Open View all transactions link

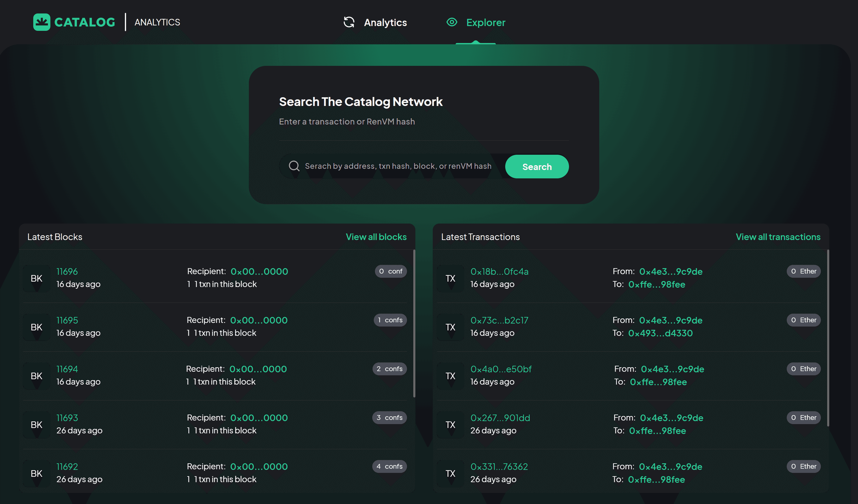coord(778,237)
